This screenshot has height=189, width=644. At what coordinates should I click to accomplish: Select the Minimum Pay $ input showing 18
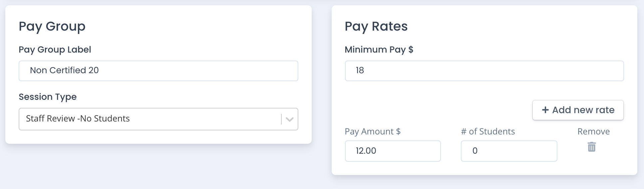484,71
